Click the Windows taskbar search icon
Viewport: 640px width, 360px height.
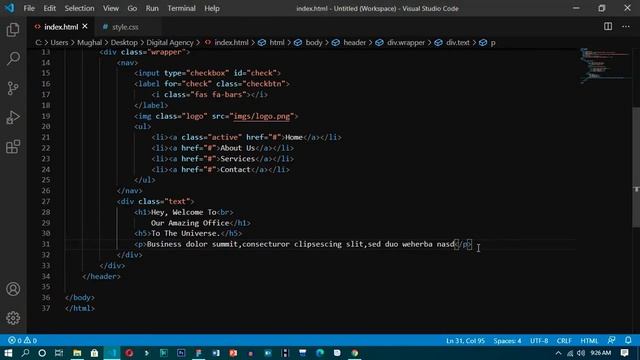tap(25, 353)
